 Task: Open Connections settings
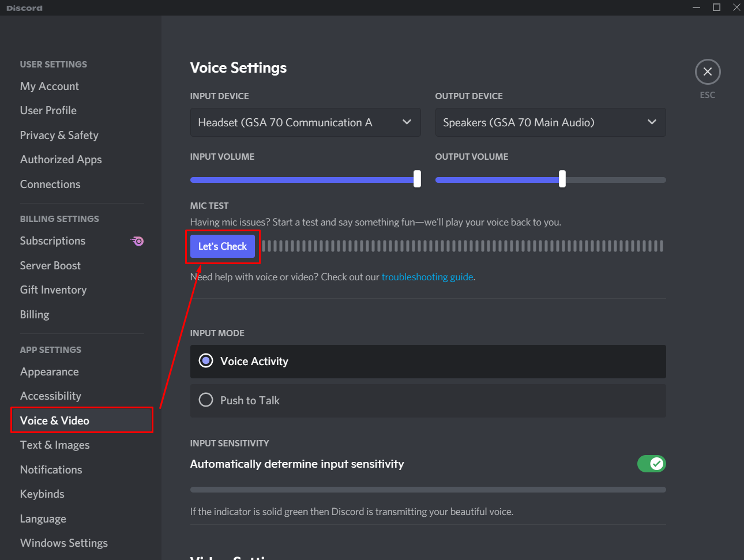[x=50, y=184]
